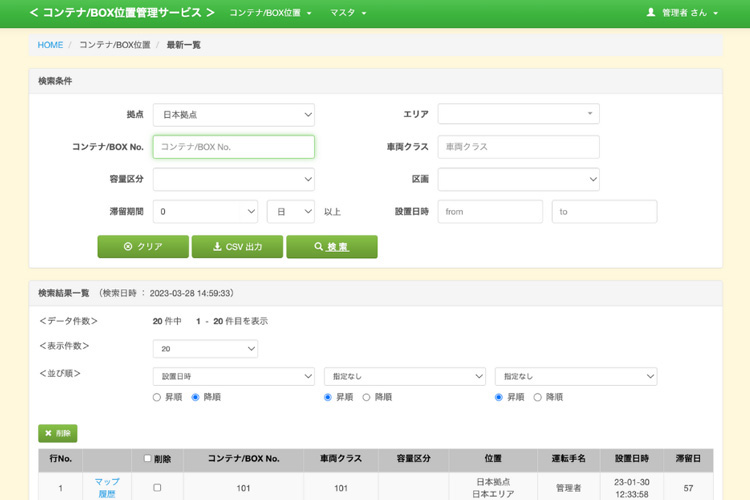Select 降順 for second sort key

pyautogui.click(x=367, y=397)
